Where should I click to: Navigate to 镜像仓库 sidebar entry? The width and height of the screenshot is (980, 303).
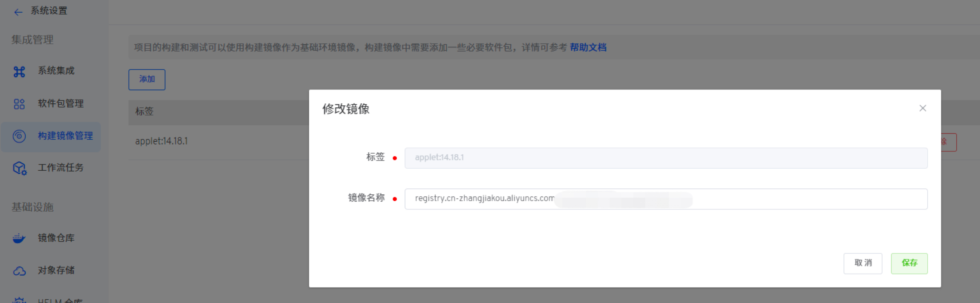coord(56,238)
